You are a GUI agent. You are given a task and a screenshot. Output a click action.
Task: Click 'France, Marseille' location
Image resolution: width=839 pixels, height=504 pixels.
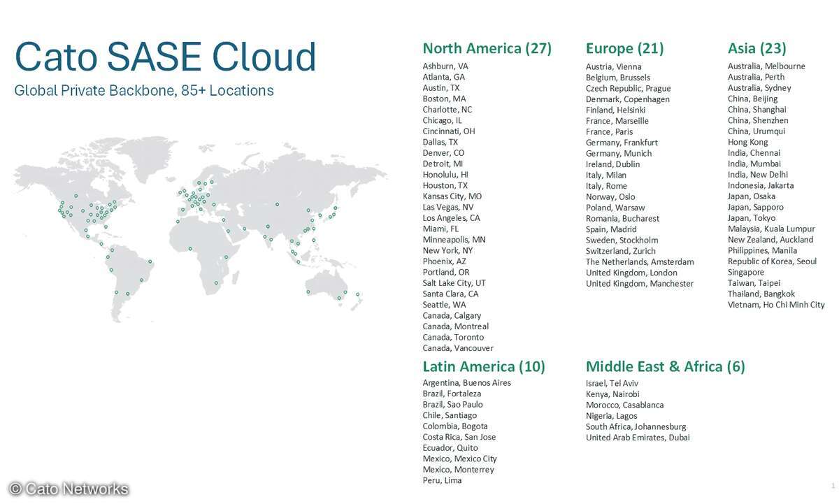click(617, 121)
